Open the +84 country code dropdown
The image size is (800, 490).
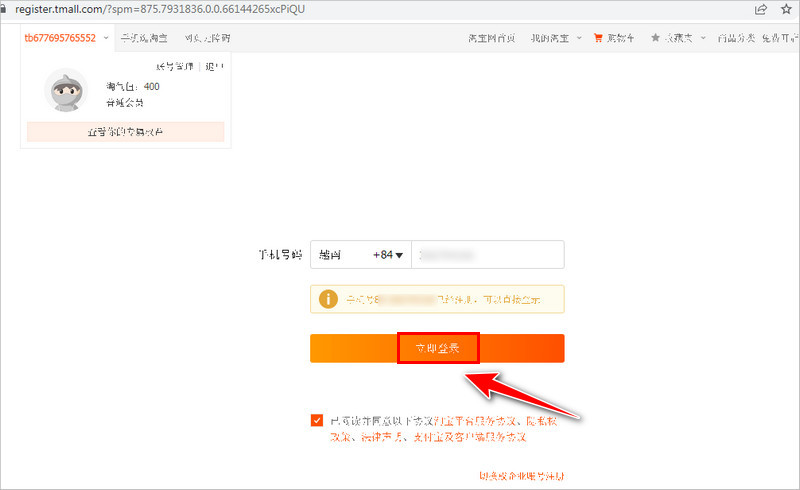[388, 256]
